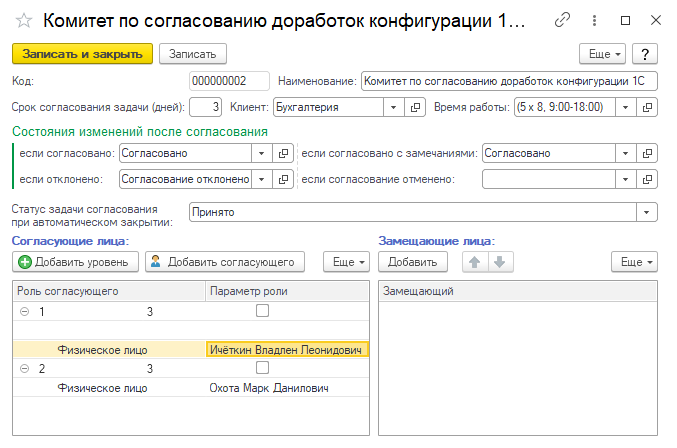
Task: Click Добавить согласующего button
Action: pyautogui.click(x=225, y=262)
